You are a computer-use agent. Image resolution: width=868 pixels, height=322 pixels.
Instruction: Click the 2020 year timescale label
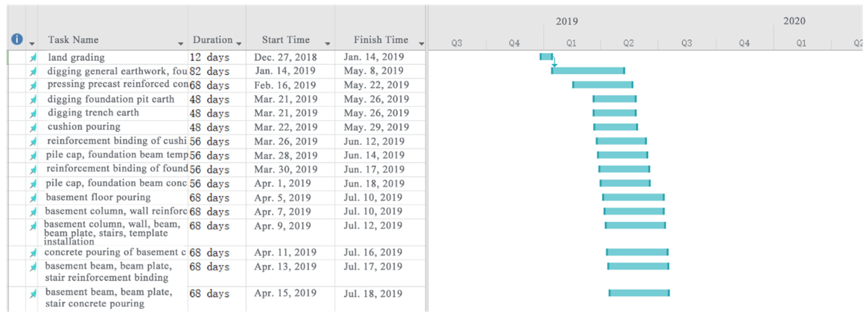pos(794,21)
